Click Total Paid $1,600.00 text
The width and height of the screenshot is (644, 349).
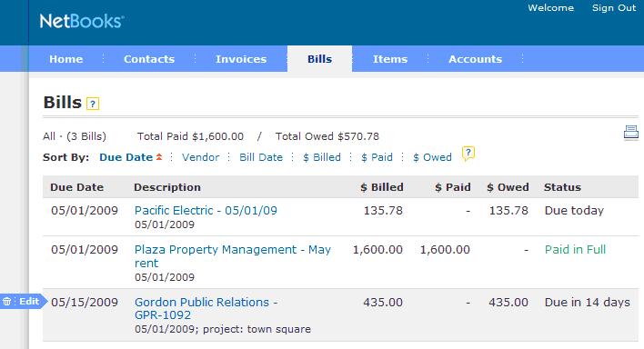point(190,136)
